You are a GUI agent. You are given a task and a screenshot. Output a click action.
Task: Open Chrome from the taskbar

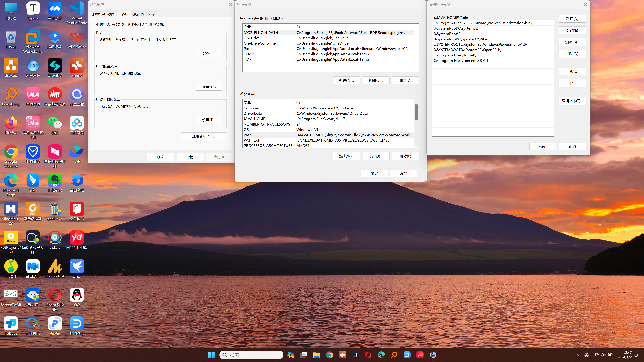(x=330, y=355)
